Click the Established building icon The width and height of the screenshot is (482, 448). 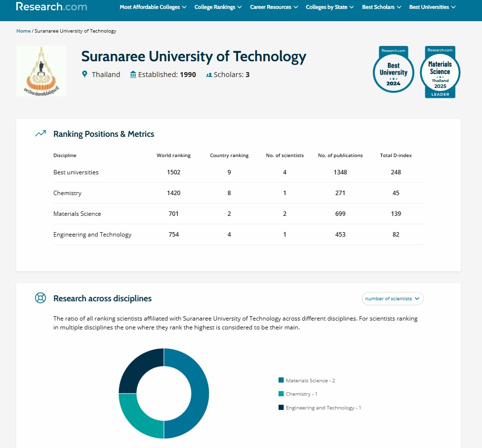pos(133,75)
